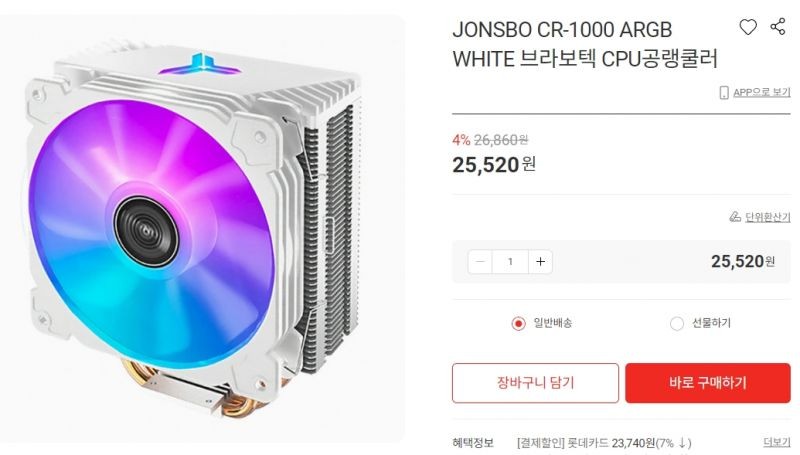Increase quantity with the plus button
Viewport: 800px width, 455px height.
point(540,262)
